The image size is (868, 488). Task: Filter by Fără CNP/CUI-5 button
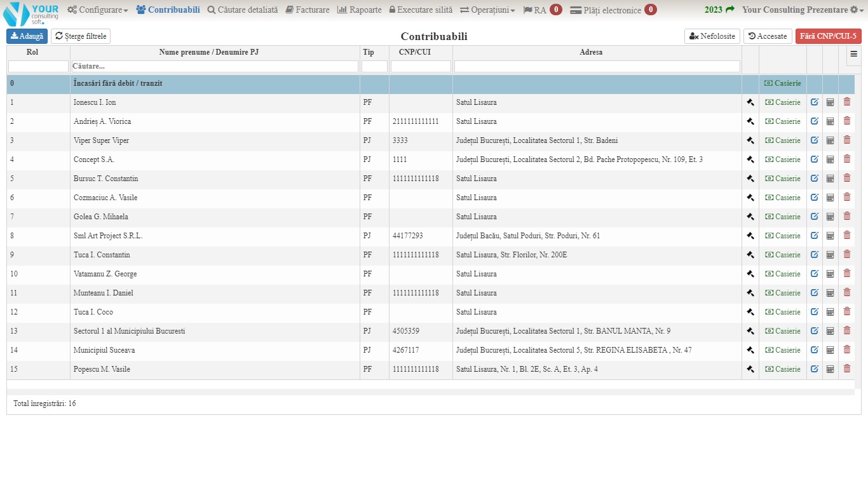click(828, 36)
